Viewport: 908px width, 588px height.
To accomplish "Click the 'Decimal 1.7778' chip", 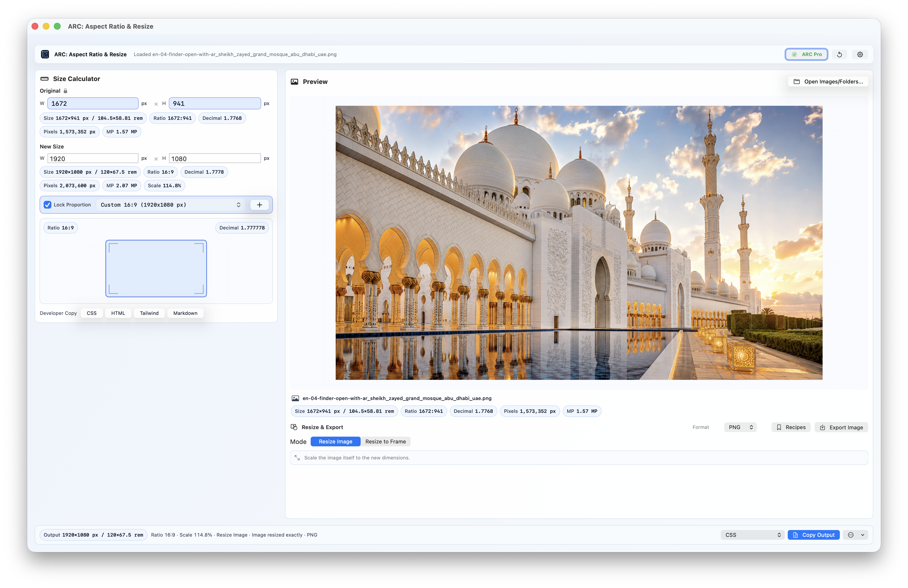I will (x=204, y=172).
